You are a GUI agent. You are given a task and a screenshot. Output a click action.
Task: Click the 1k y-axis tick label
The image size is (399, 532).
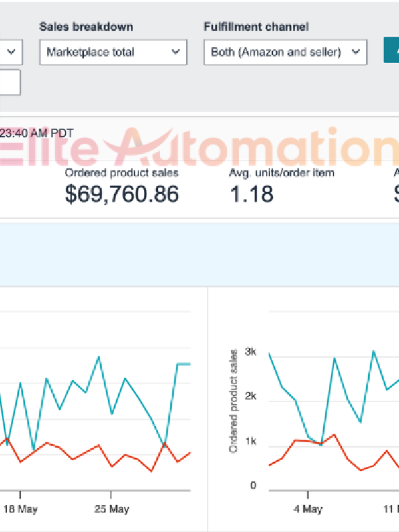251,441
